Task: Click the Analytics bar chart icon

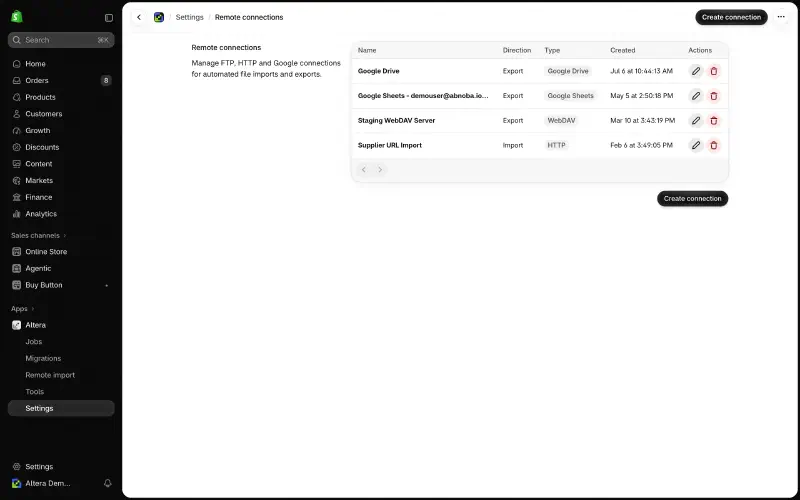Action: point(17,214)
